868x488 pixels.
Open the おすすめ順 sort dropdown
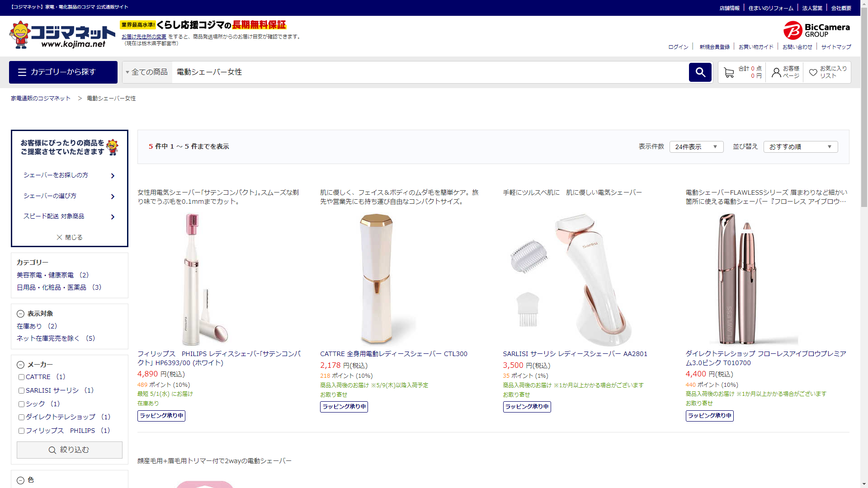tap(800, 147)
